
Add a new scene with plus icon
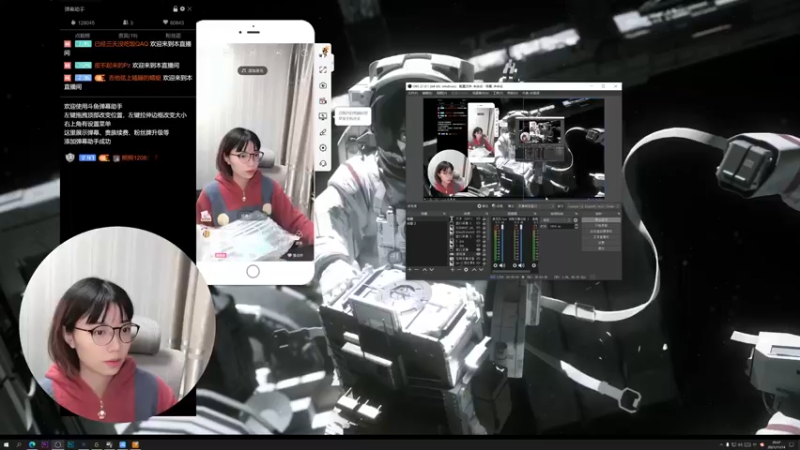point(410,269)
